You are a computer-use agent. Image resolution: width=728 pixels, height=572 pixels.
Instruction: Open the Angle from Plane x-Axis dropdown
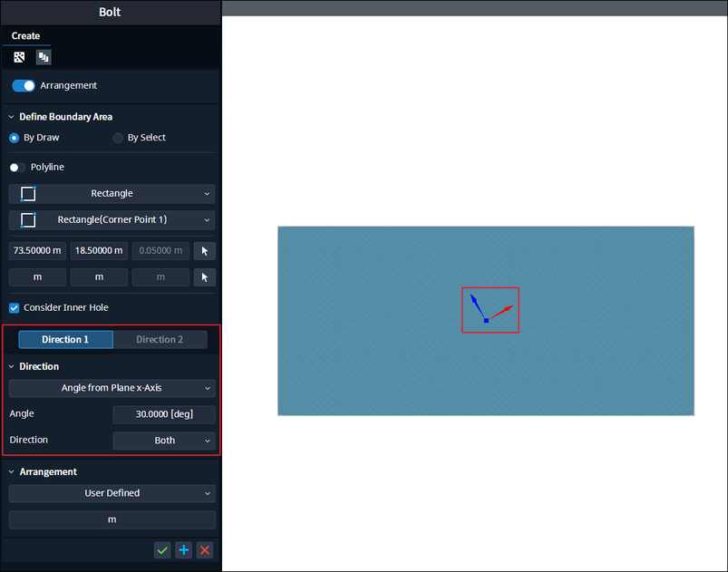click(112, 388)
